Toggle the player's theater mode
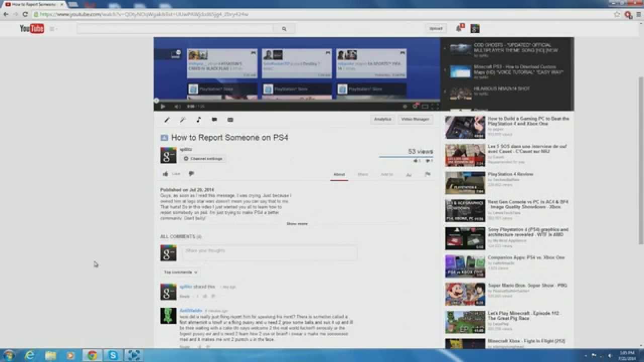Screen dimensions: 644x362 (x=425, y=107)
